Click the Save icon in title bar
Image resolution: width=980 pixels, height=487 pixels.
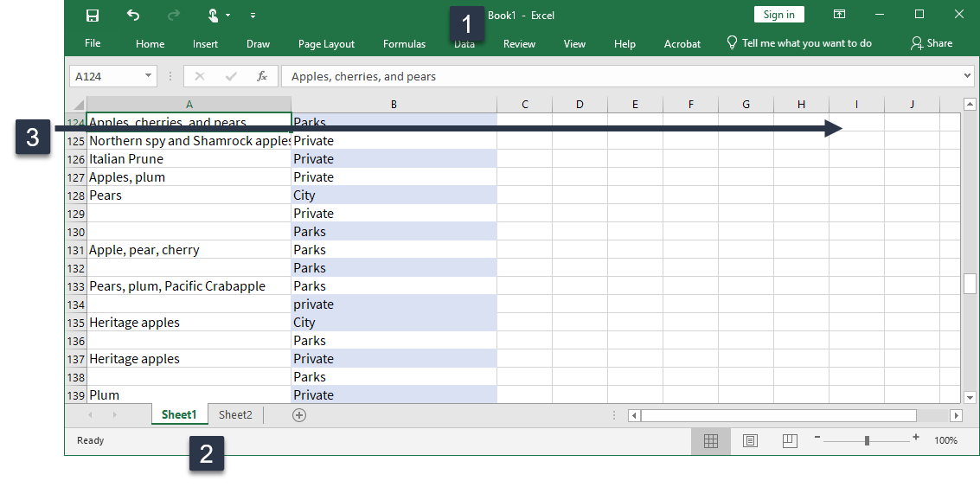[x=93, y=15]
